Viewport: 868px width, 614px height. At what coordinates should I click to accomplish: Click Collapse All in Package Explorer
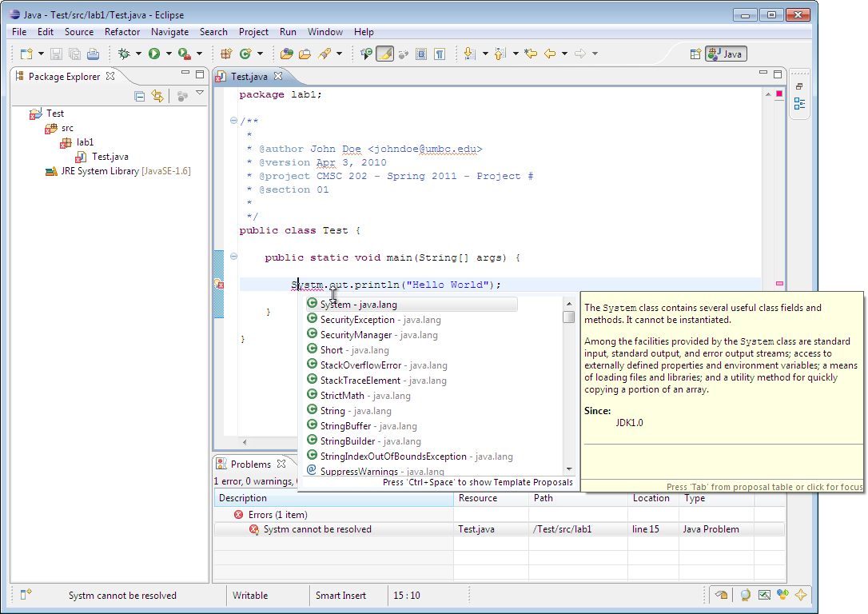pos(140,96)
